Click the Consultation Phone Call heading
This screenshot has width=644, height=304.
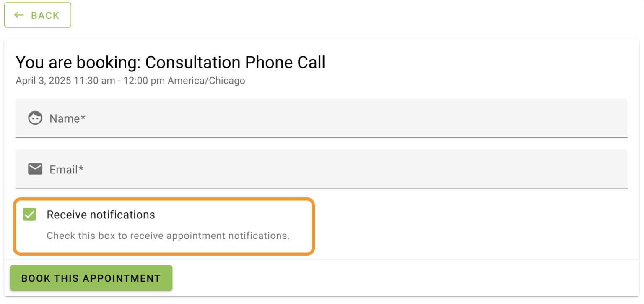(170, 62)
